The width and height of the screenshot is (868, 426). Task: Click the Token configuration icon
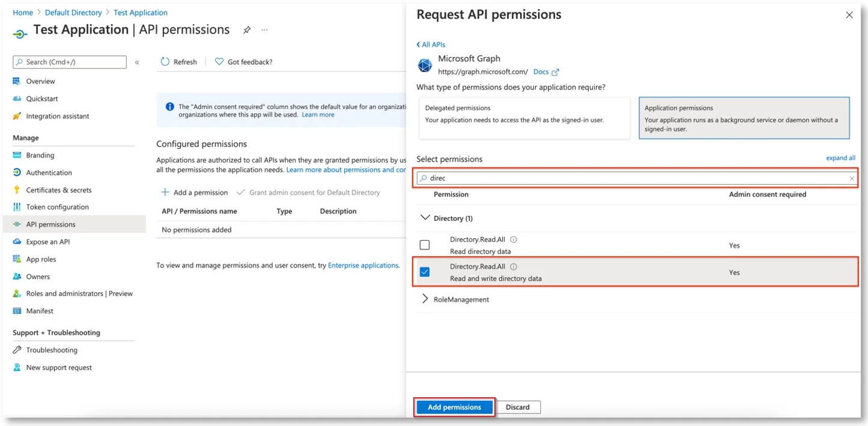point(17,207)
